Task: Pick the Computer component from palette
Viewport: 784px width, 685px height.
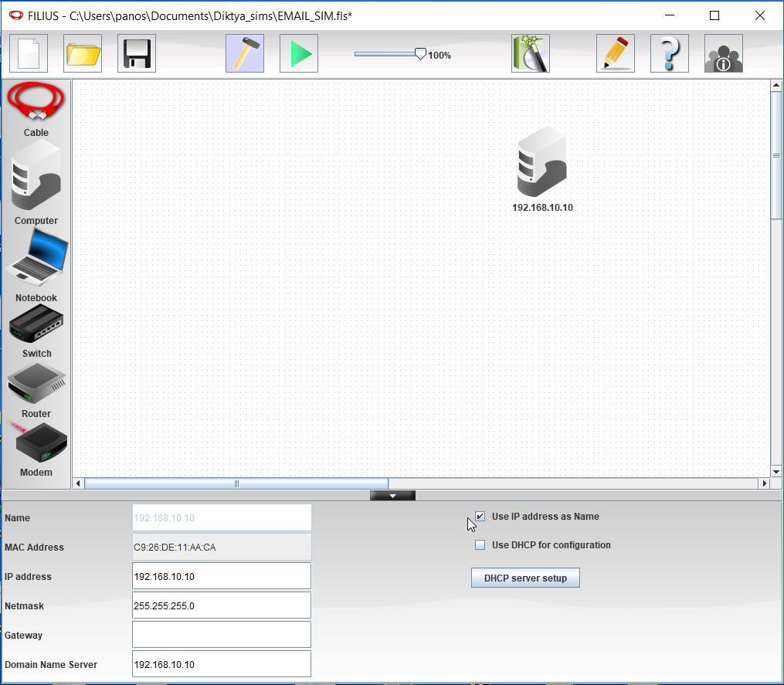Action: pyautogui.click(x=36, y=182)
